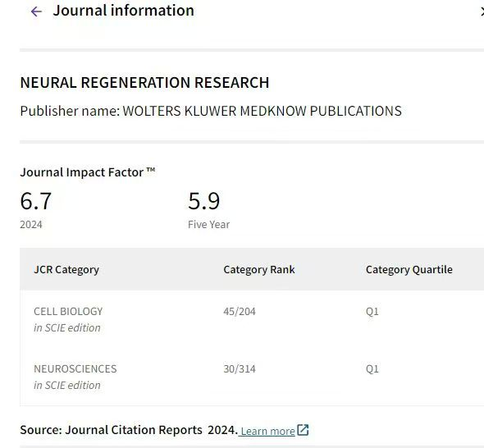Click the 6.7 impact factor value
This screenshot has height=448, width=484.
(35, 201)
